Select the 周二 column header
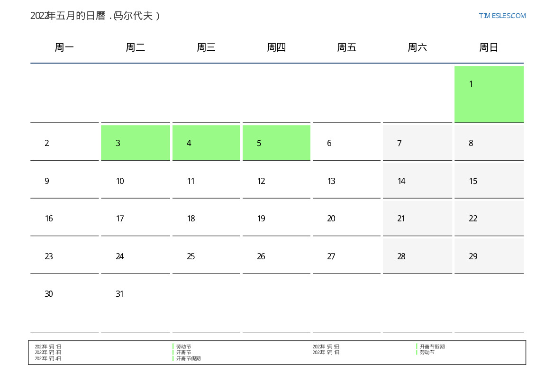This screenshot has width=554, height=392. click(x=136, y=47)
